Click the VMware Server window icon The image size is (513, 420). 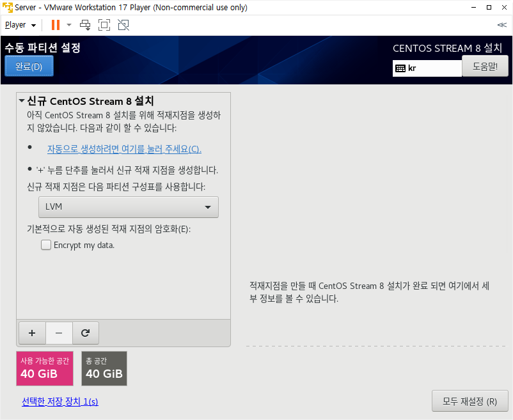[x=7, y=7]
